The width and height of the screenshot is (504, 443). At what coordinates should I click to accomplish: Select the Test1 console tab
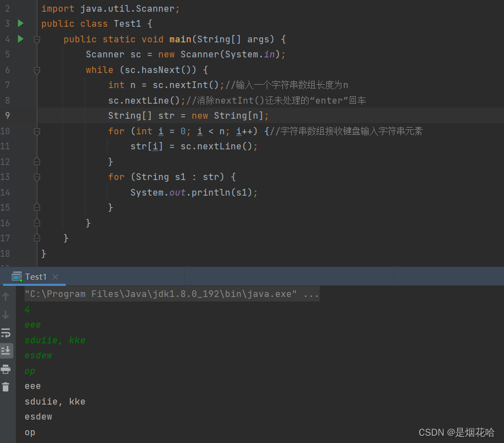coord(35,276)
